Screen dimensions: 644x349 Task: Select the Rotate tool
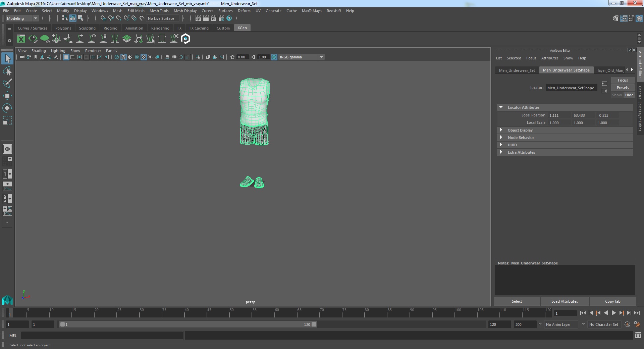click(7, 108)
